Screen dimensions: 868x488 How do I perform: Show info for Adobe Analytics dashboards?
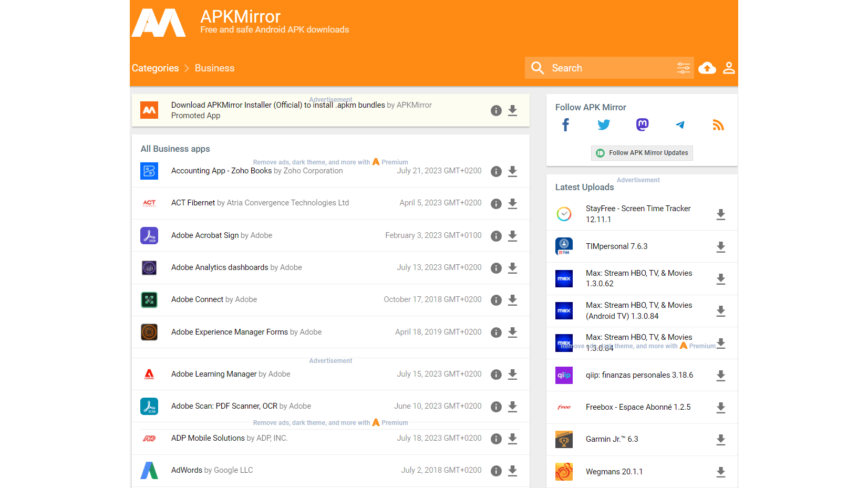[496, 268]
